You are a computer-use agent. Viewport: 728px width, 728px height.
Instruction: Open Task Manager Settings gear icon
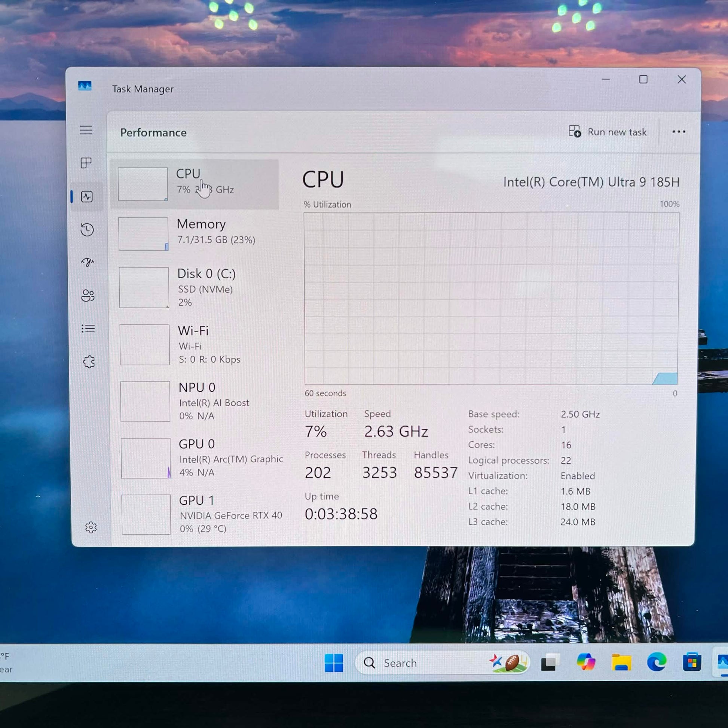coord(91,527)
